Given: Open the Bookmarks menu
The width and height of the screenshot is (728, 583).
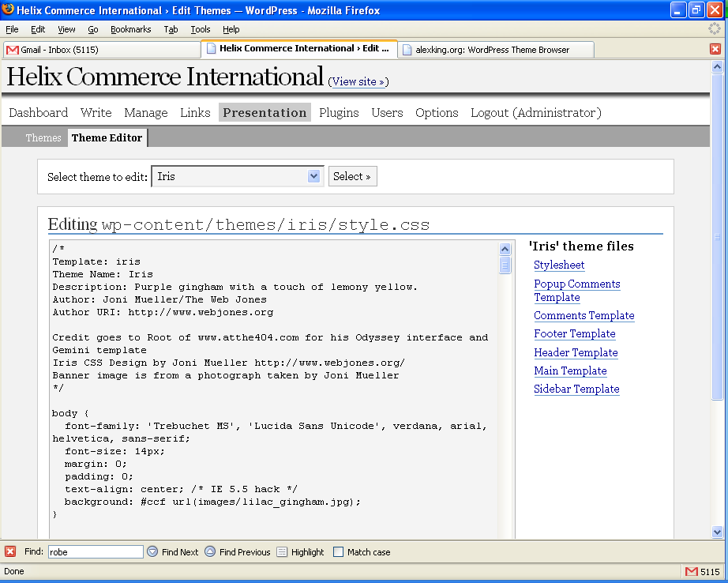Looking at the screenshot, I should point(130,29).
